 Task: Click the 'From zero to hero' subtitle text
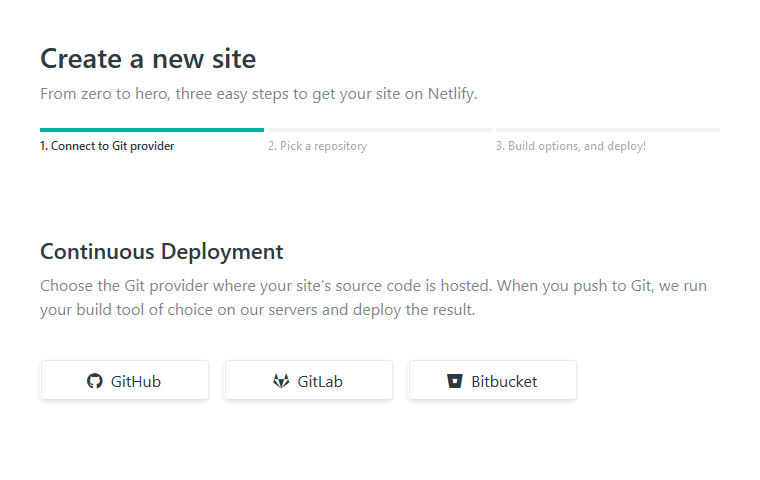click(259, 94)
